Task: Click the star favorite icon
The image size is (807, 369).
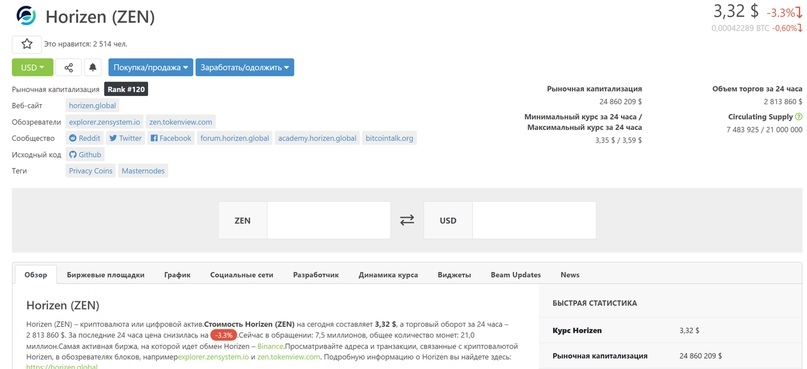Action: click(x=27, y=44)
